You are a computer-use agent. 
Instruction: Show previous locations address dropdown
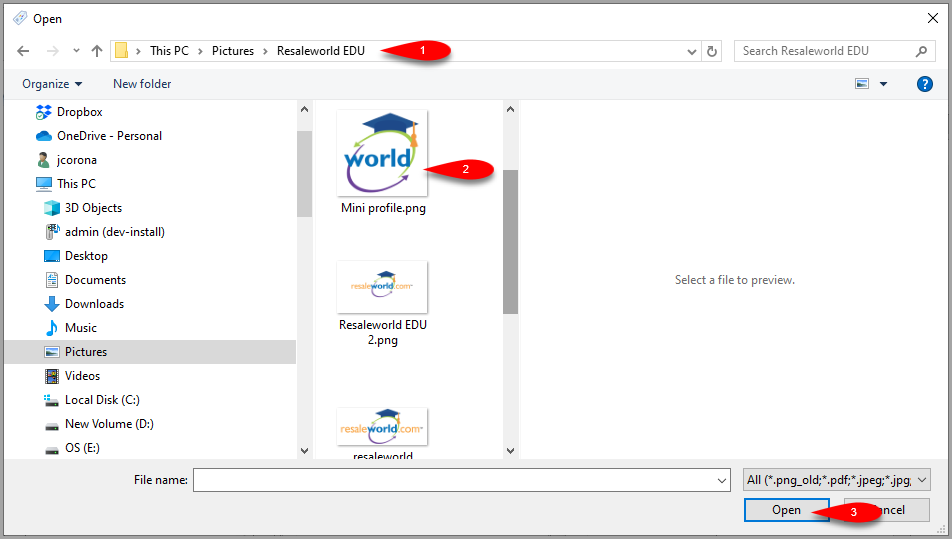pos(691,52)
